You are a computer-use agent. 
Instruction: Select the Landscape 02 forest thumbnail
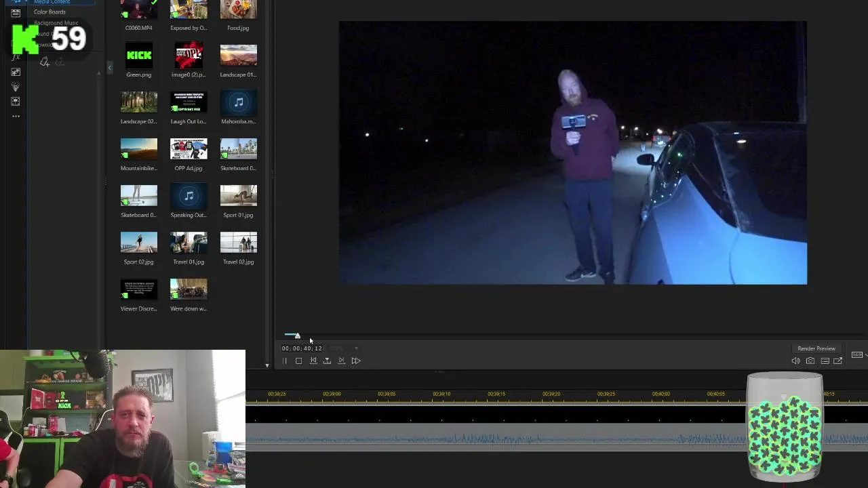click(x=139, y=102)
